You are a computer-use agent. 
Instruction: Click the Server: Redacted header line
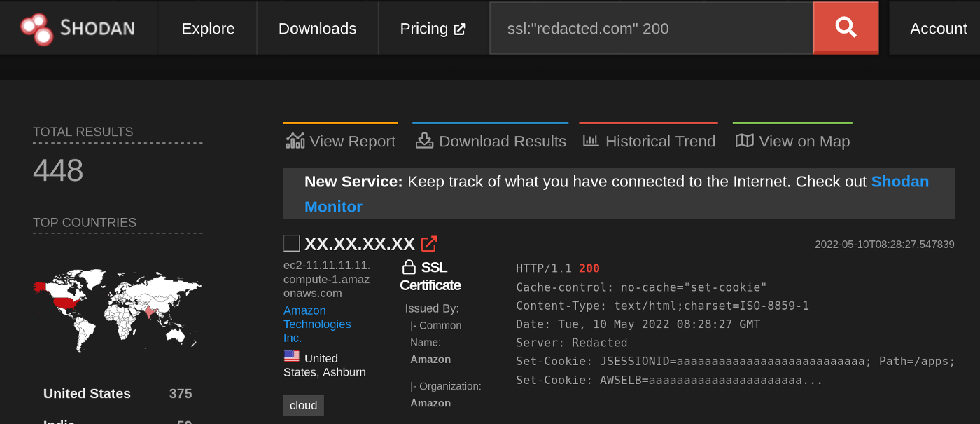tap(571, 343)
